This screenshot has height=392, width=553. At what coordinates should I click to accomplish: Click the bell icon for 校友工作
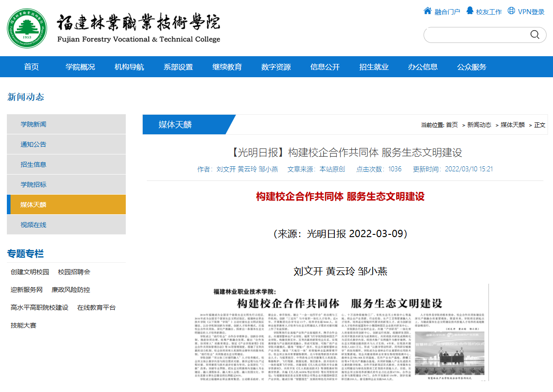click(469, 11)
